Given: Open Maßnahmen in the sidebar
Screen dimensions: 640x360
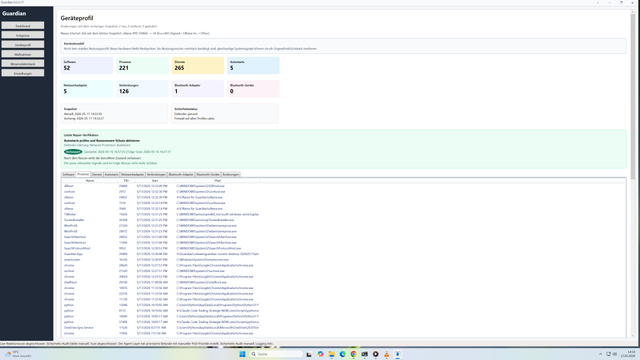Looking at the screenshot, I should [x=23, y=54].
